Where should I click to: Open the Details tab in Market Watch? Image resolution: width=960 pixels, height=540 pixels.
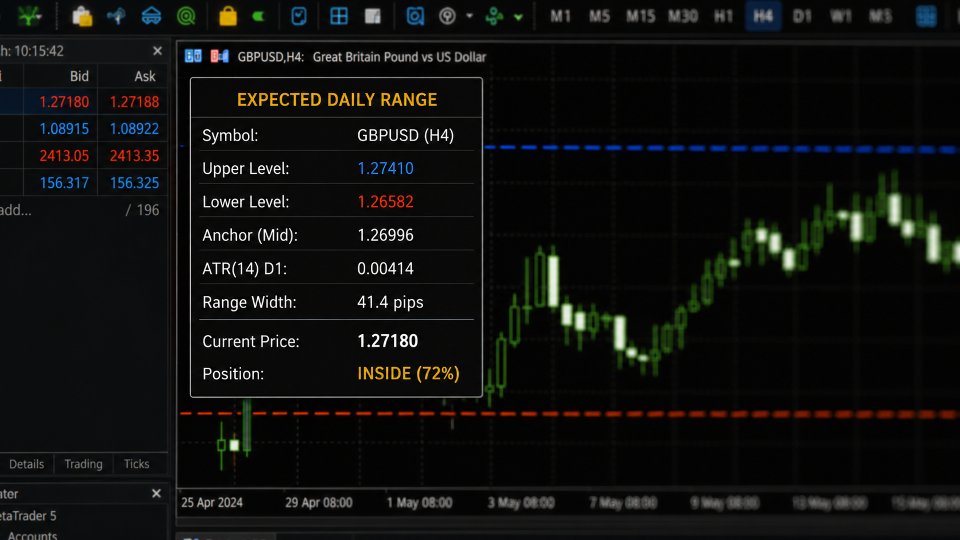click(26, 464)
